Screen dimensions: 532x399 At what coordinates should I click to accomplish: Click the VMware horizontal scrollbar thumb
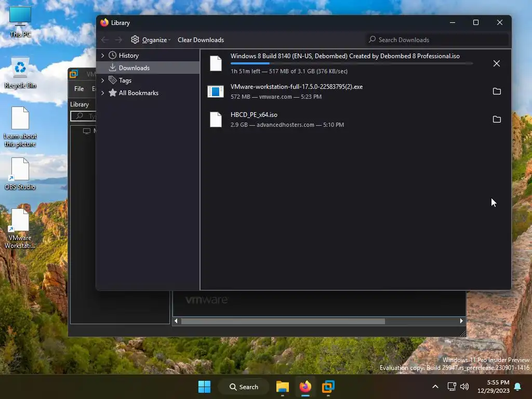click(x=283, y=321)
